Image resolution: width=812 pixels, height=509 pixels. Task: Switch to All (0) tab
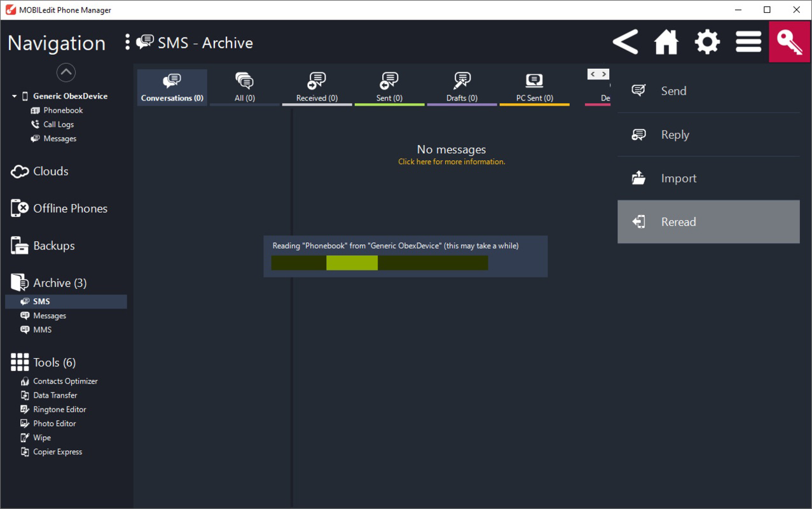point(245,87)
